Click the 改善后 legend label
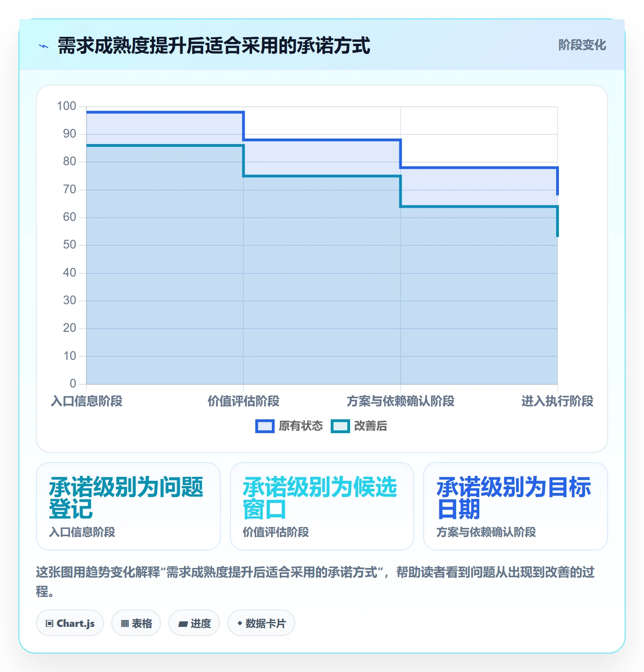 tap(370, 426)
